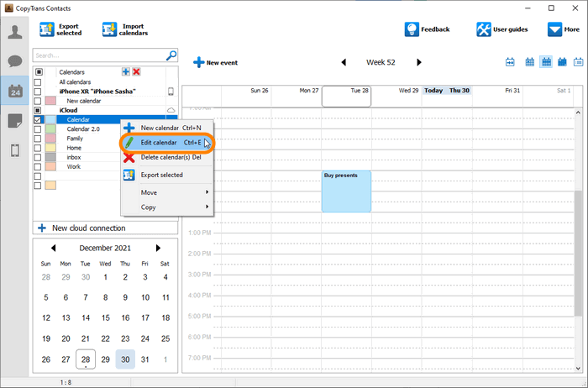Image resolution: width=588 pixels, height=388 pixels.
Task: Select the Calendar 2.0 row name
Action: (x=83, y=129)
